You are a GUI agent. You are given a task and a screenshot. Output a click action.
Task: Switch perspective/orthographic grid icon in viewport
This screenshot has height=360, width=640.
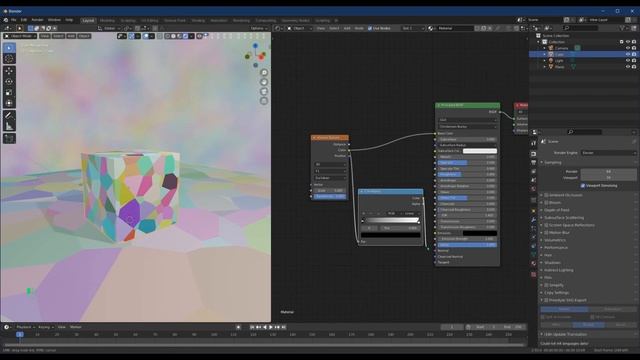[x=264, y=101]
